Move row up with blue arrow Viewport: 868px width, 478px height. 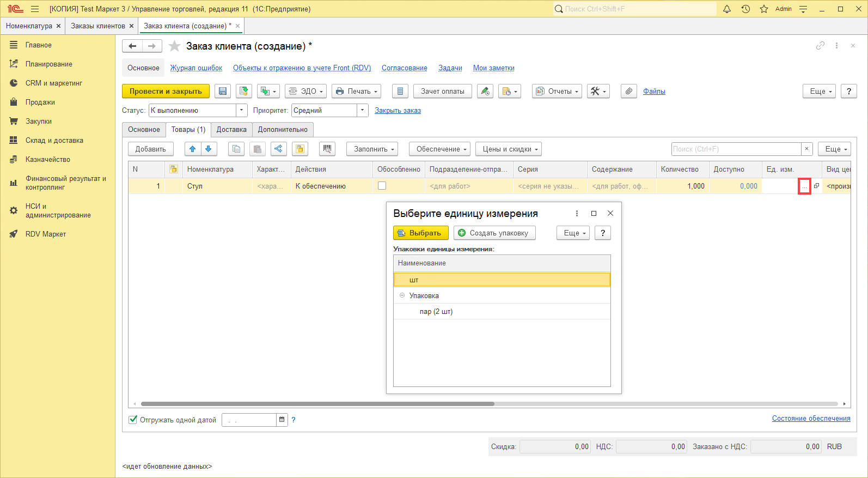tap(192, 149)
